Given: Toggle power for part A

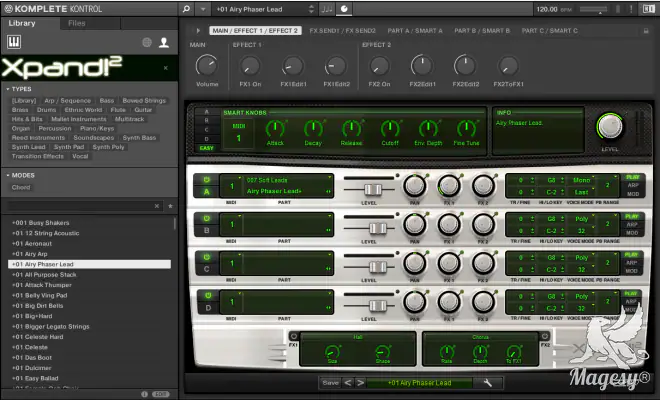Looking at the screenshot, I should [x=207, y=180].
